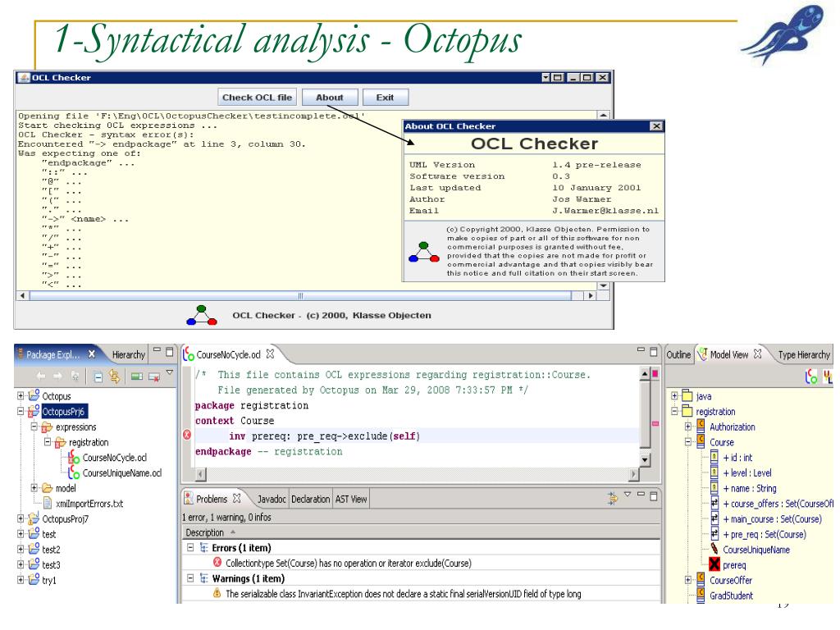This screenshot has width=840, height=630.
Task: Collapse the OctopusPrj6 project node
Action: pos(21,412)
